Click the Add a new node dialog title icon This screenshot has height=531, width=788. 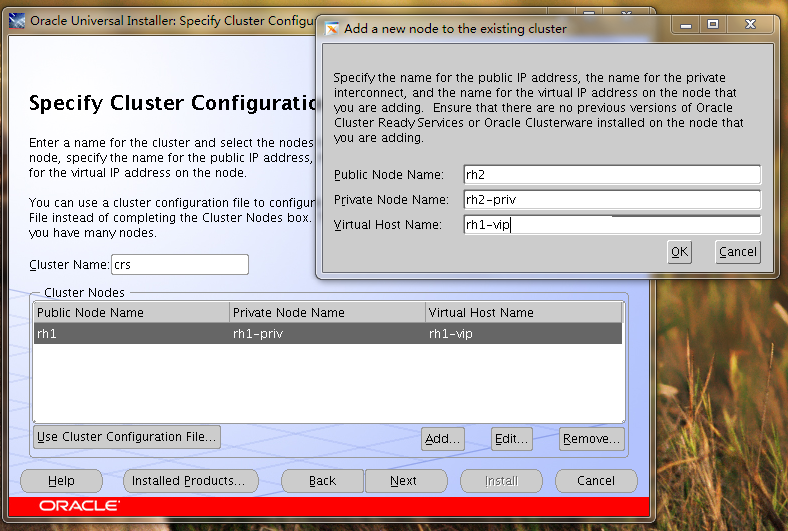tap(332, 29)
